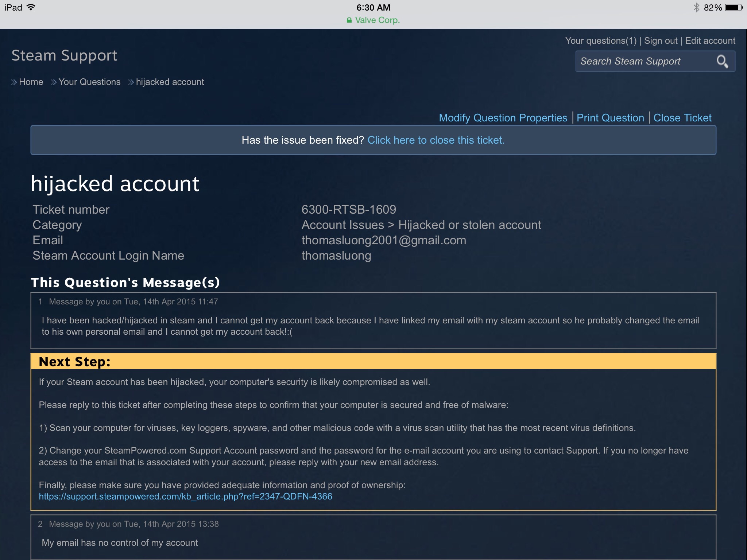Screen dimensions: 747x560
Task: Click the chevron icon before Home
Action: 14,82
